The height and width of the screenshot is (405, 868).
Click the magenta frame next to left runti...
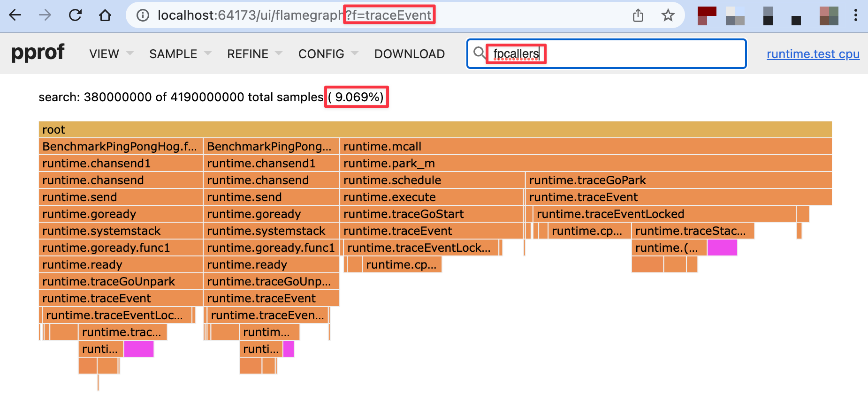138,349
